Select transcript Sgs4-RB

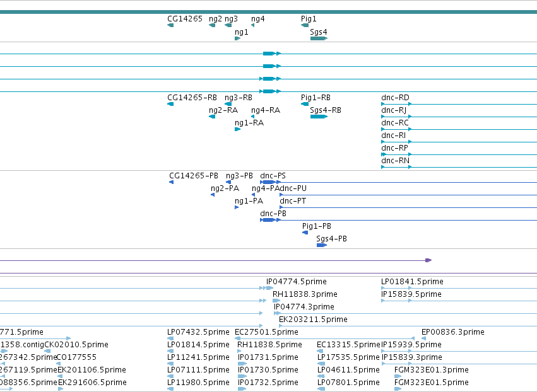(326, 110)
